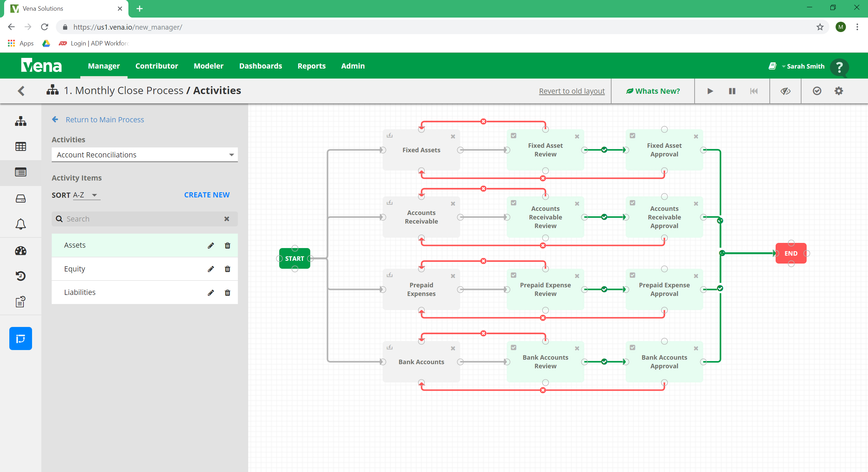Open the storage drive panel in sidebar
The image size is (868, 472).
[x=21, y=198]
